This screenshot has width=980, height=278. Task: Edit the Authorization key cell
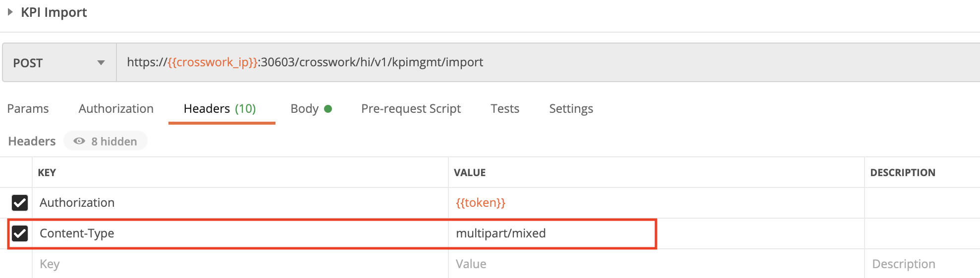click(240, 202)
